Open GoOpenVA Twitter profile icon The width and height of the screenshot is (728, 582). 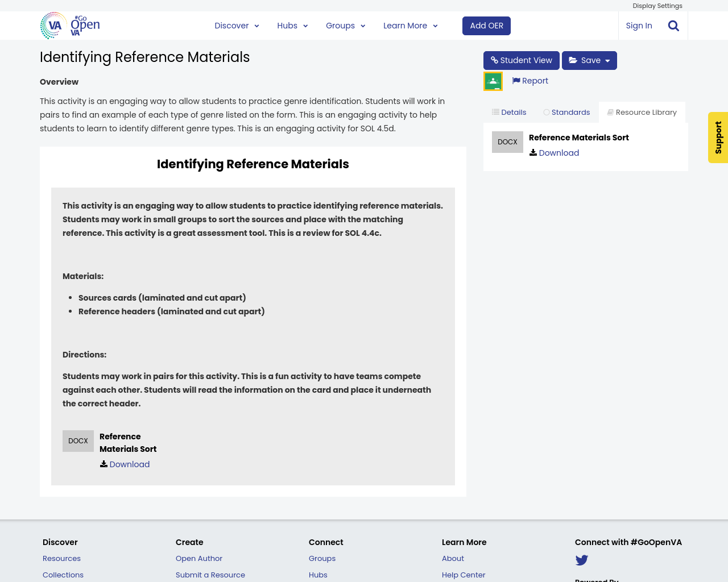581,559
